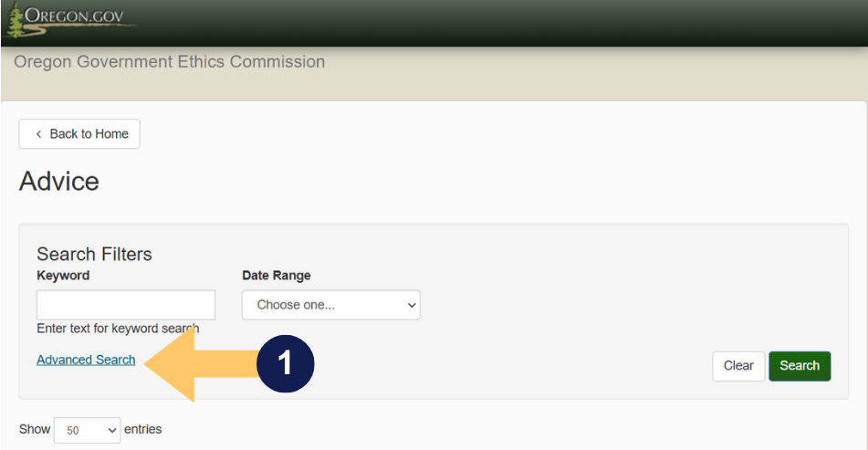Screen dimensions: 868x450
Task: Open the Date Range dropdown
Action: click(x=330, y=305)
